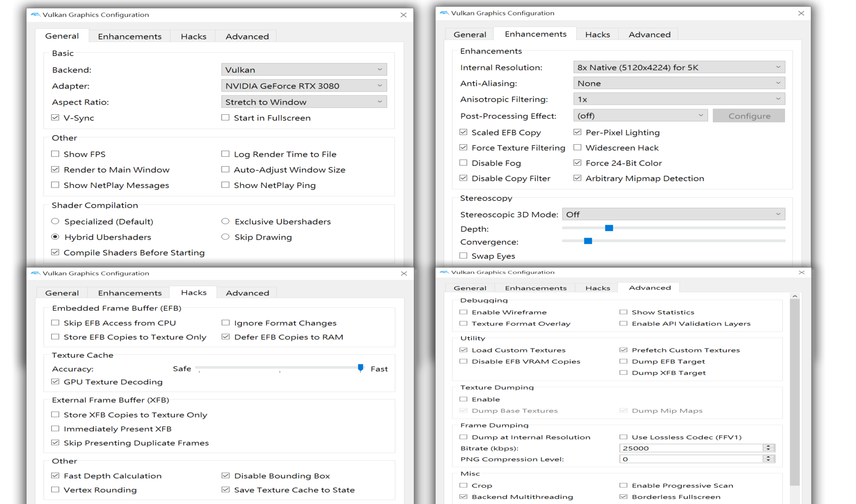
Task: Open the Stereoscopic 3D Mode dropdown
Action: coord(673,214)
